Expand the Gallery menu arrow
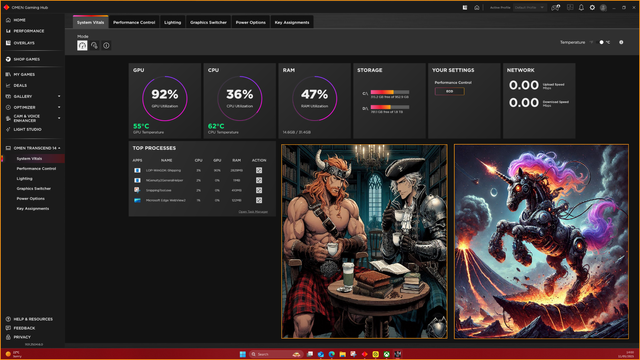This screenshot has width=640, height=360. pyautogui.click(x=59, y=96)
